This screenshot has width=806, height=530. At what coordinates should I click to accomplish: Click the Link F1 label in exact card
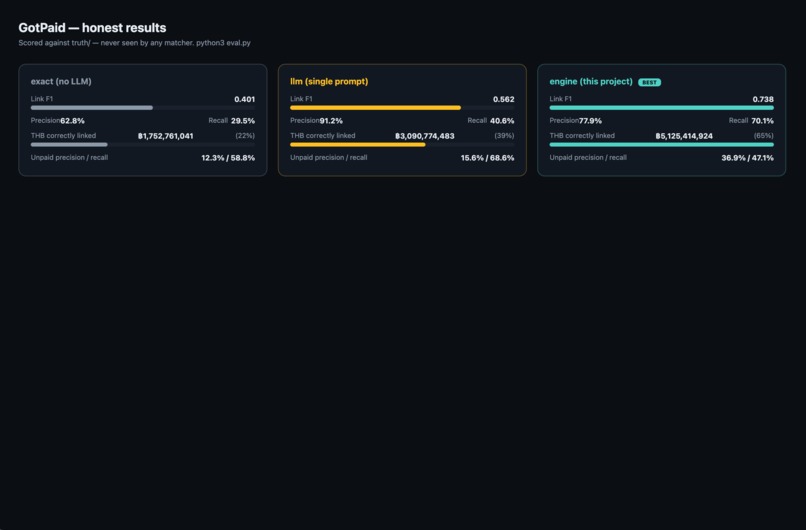pyautogui.click(x=42, y=99)
